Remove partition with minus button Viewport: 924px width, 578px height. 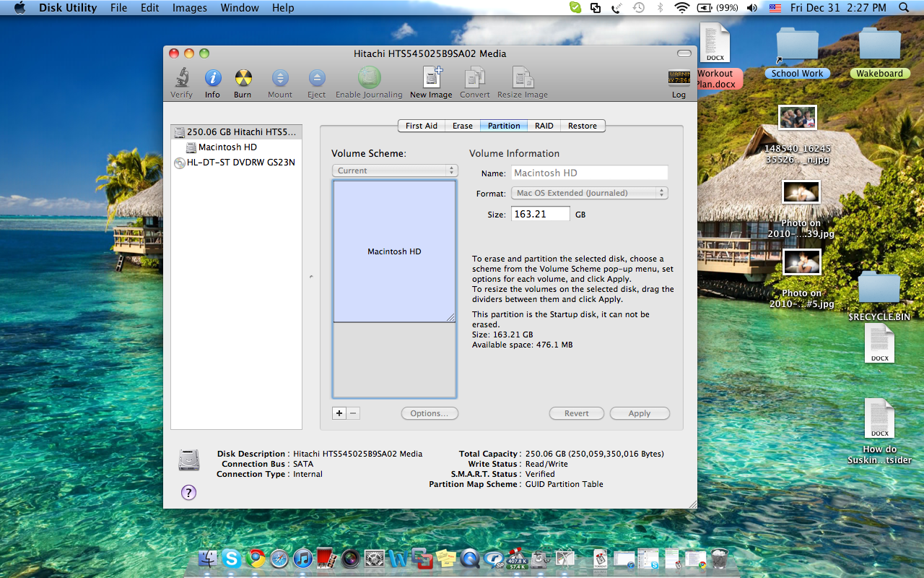(353, 413)
